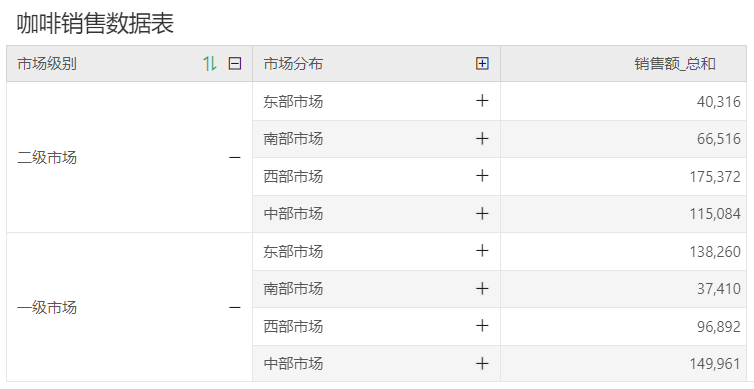Collapse all via minus-box icon in 市场级别 header
Screen dimensions: 754x389
click(x=235, y=63)
